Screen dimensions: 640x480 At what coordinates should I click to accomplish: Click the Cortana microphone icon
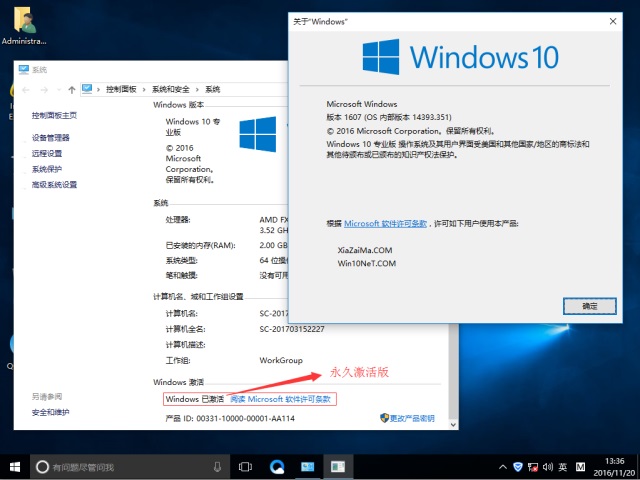pos(217,467)
